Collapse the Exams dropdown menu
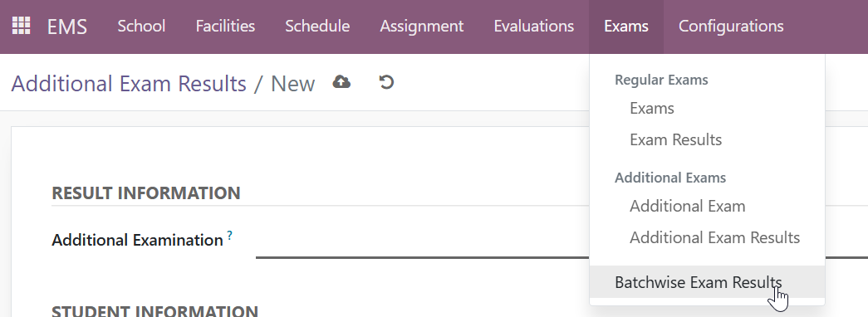 pos(626,26)
